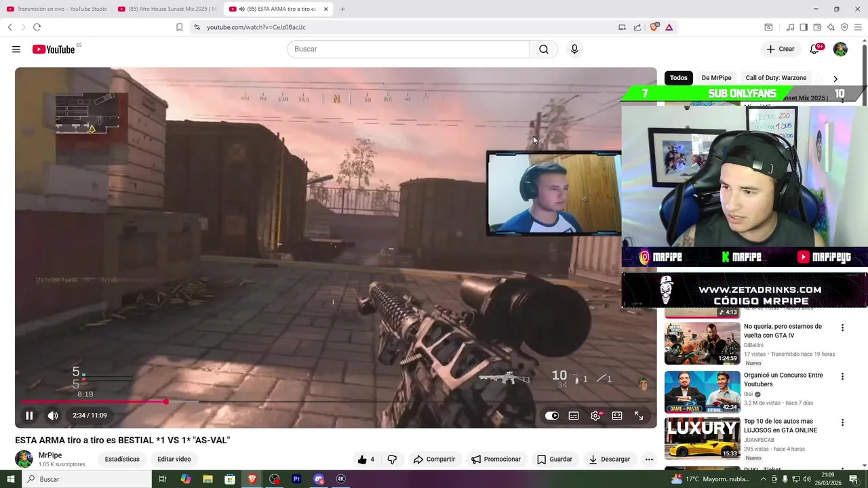This screenshot has width=868, height=488.
Task: Select Call of Duty: Warzone chip
Action: [x=776, y=78]
